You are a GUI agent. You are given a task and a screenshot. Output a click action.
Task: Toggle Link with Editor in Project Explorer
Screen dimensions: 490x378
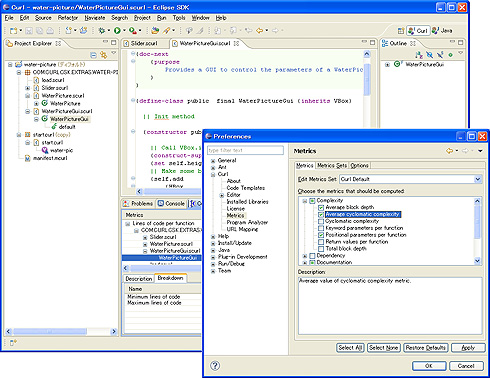(x=104, y=55)
